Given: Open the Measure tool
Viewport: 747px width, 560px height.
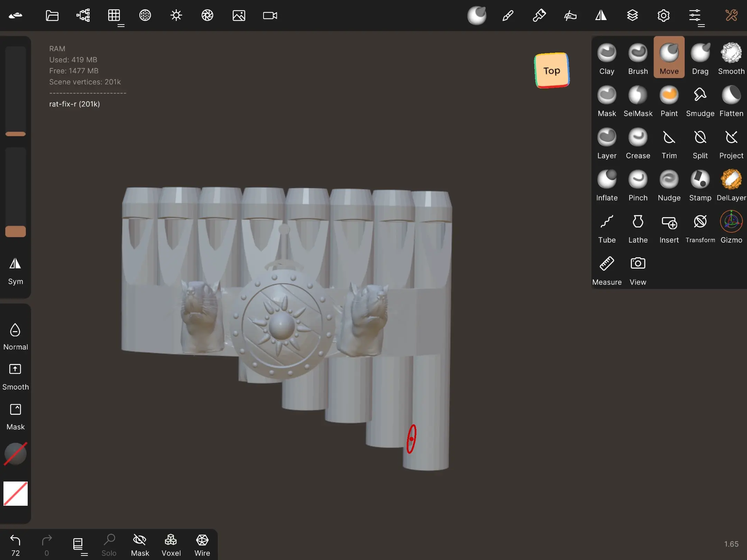Looking at the screenshot, I should (x=607, y=269).
